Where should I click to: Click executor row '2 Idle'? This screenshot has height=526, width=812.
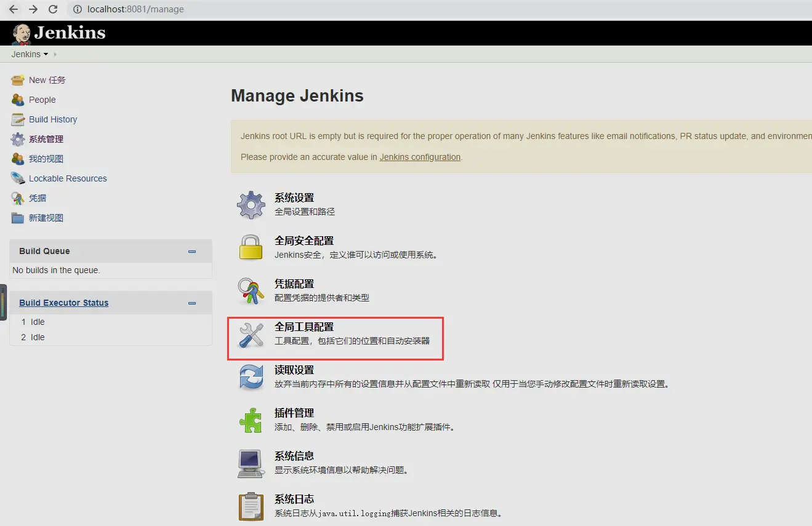(x=111, y=337)
